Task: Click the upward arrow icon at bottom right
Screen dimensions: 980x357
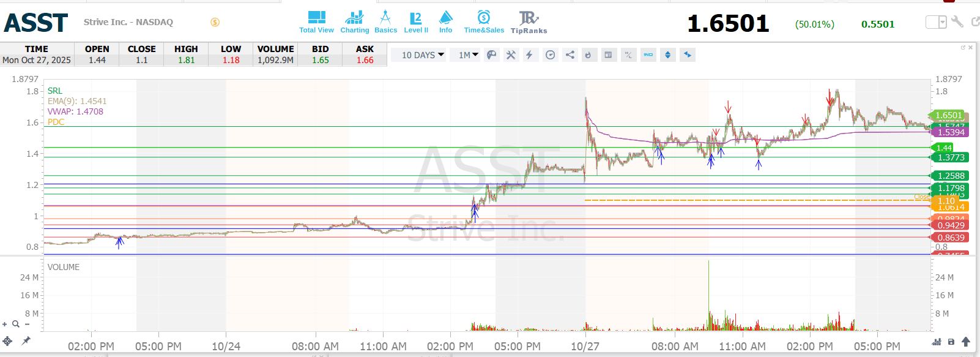Action: [966, 342]
